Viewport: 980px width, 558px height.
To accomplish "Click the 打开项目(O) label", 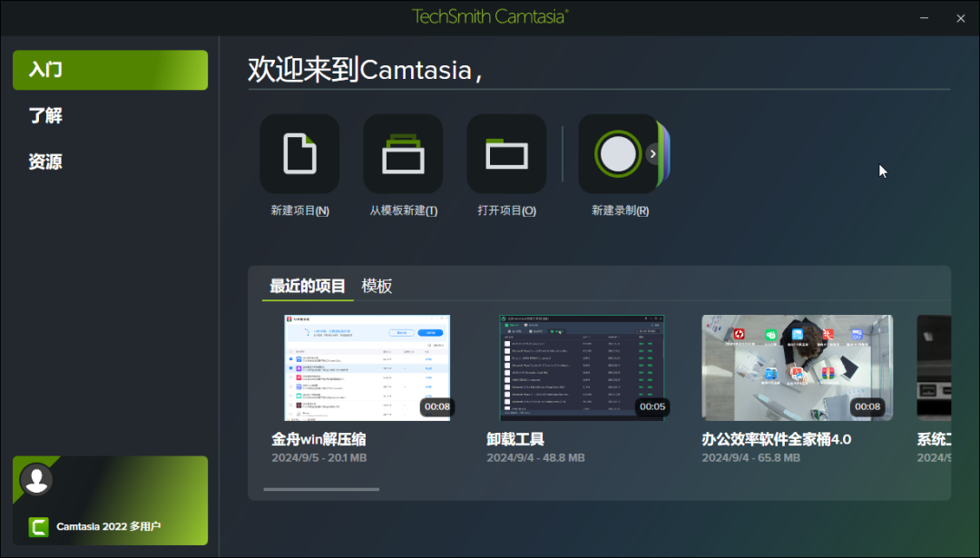I will point(507,210).
